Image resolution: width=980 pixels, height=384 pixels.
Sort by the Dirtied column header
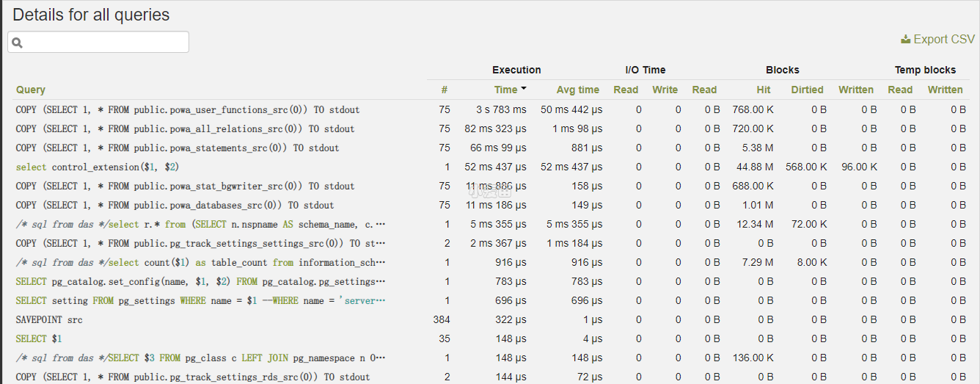(807, 90)
